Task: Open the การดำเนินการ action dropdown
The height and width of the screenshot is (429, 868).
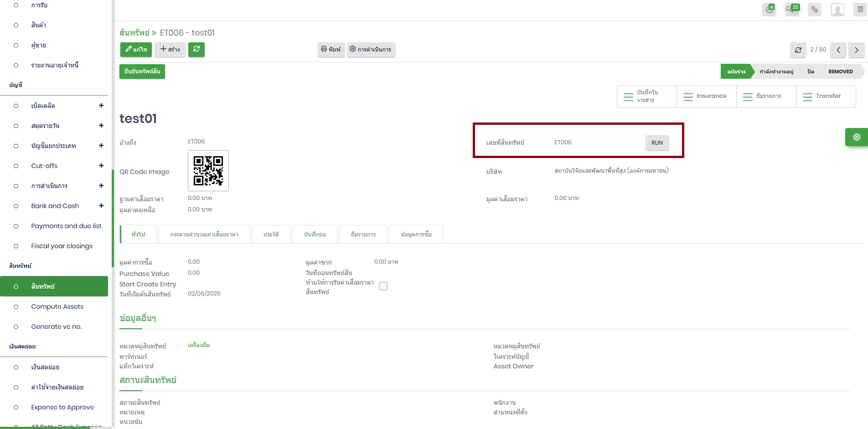Action: click(x=371, y=50)
